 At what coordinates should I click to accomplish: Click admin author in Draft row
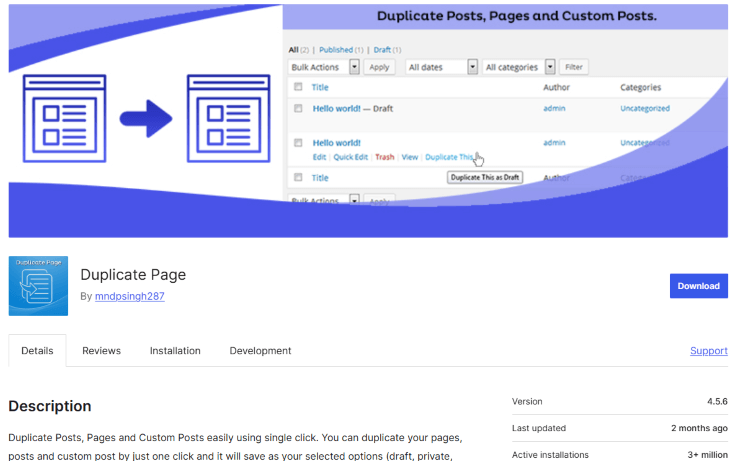(554, 108)
